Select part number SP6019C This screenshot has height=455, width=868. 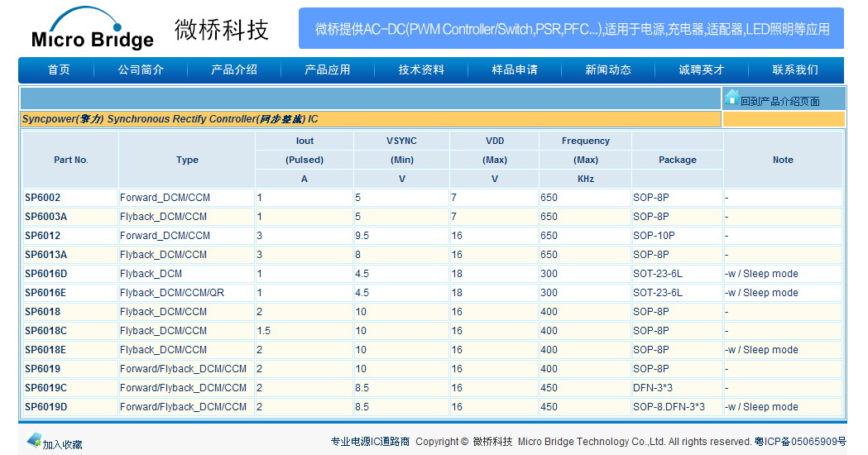pyautogui.click(x=46, y=387)
